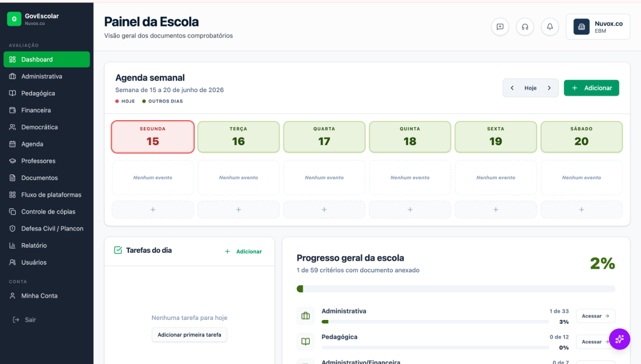Open Minha Conta in the sidebar

(x=47, y=296)
